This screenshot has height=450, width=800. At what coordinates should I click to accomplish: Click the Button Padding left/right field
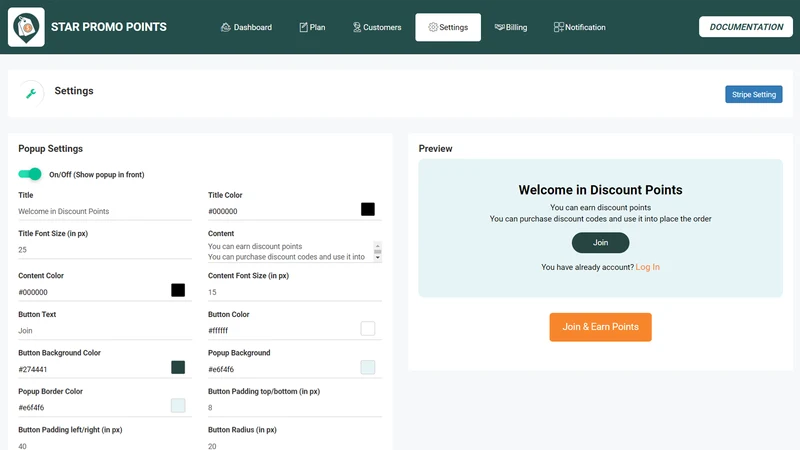[105, 445]
